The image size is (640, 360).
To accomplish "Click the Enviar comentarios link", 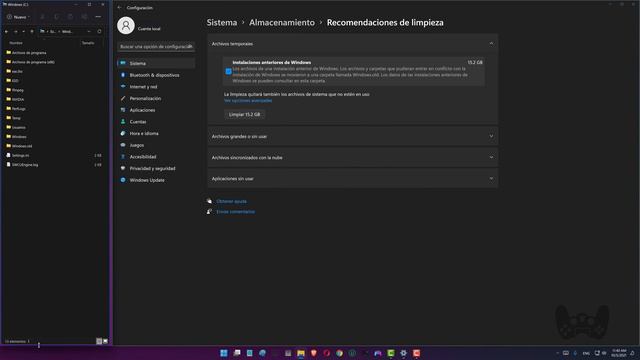I will click(x=235, y=212).
